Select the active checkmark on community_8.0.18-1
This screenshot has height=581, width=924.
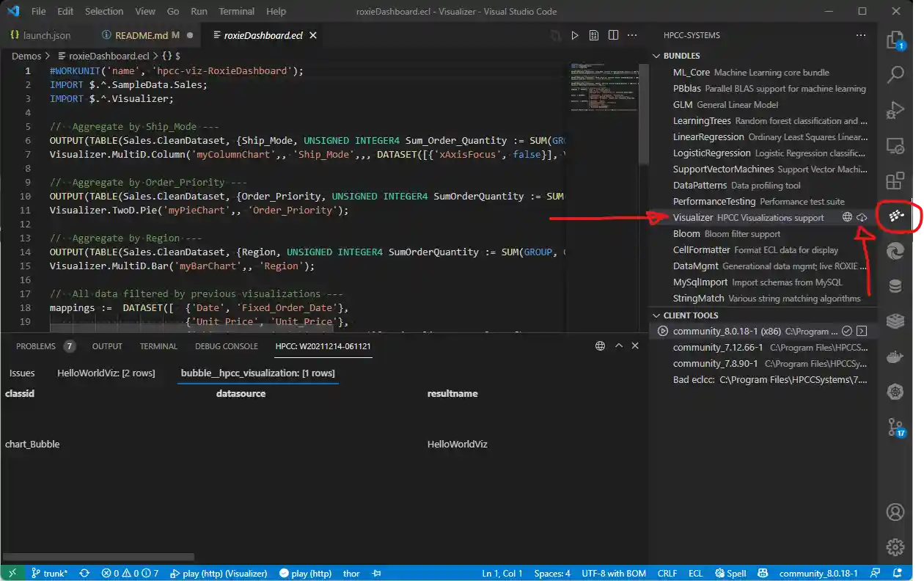click(x=846, y=332)
